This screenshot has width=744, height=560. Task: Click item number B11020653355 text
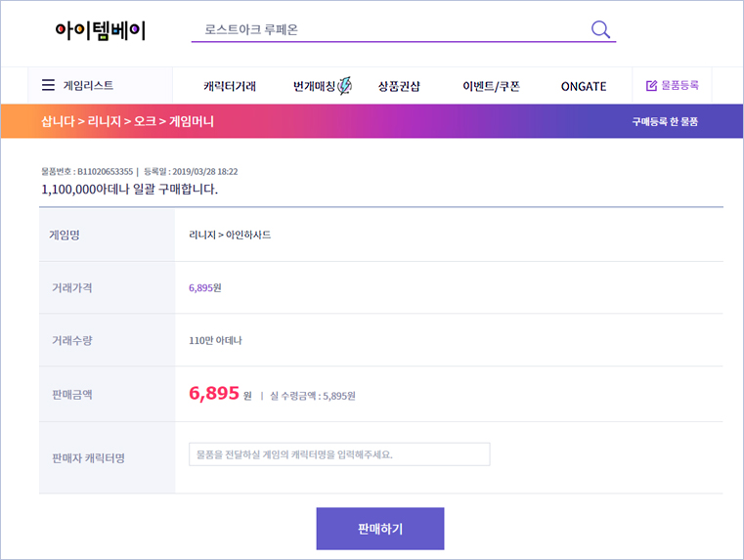(105, 171)
